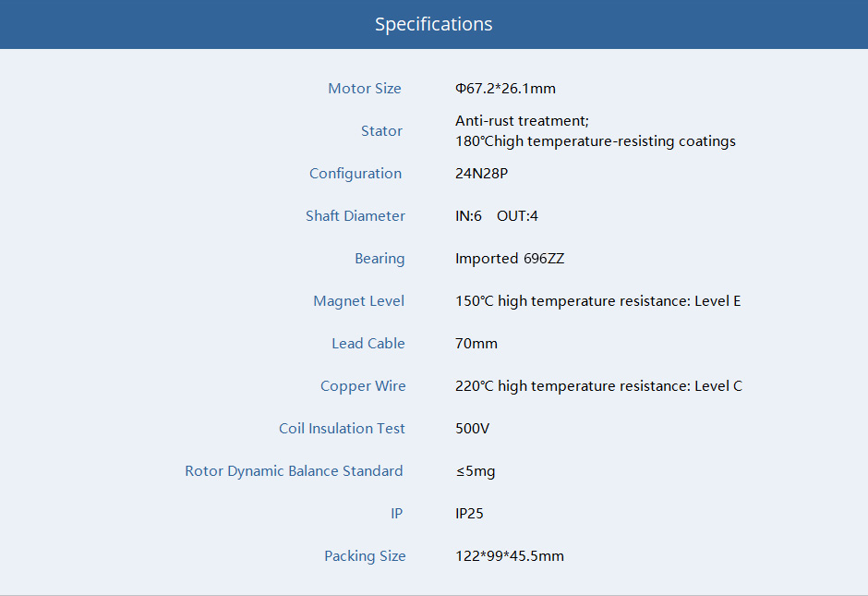Select the Imported 696ZZ bearing value
This screenshot has width=868, height=596.
tap(510, 259)
